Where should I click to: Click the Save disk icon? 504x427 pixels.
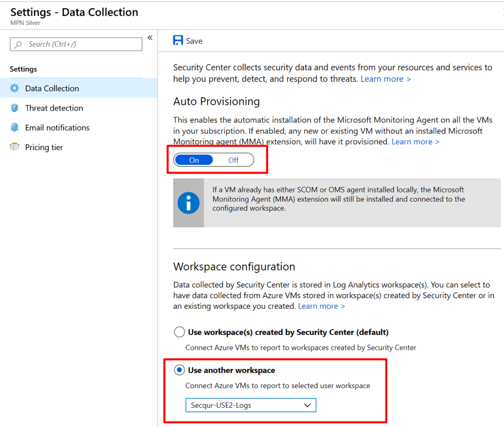pos(177,40)
